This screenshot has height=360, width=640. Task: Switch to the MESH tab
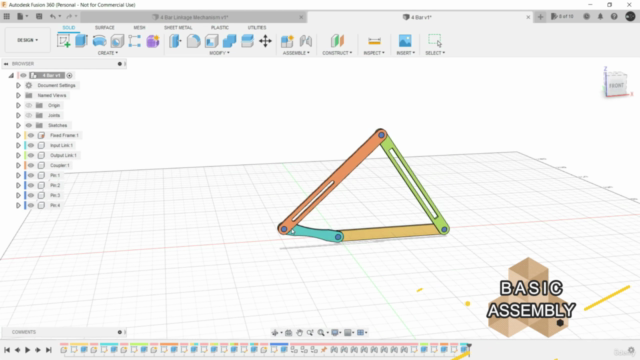(x=139, y=27)
